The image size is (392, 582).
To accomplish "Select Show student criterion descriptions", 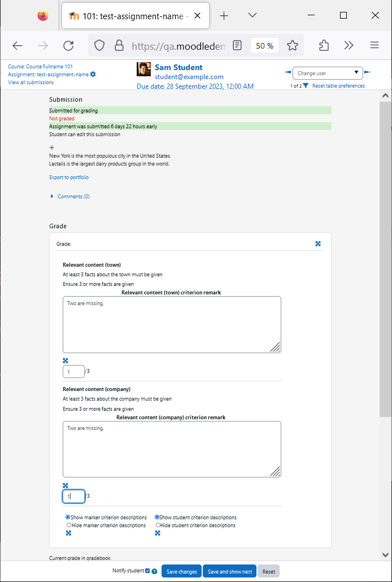I will (x=158, y=517).
